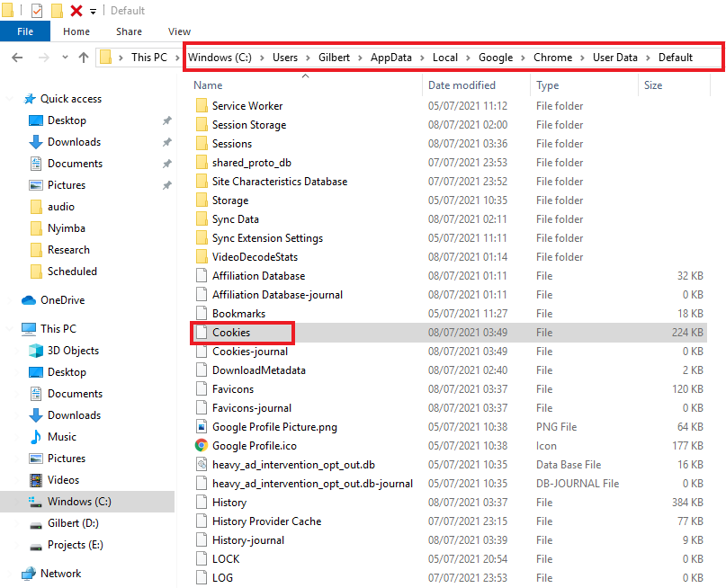Click AppData in the address bar path
726x588 pixels.
tap(390, 58)
